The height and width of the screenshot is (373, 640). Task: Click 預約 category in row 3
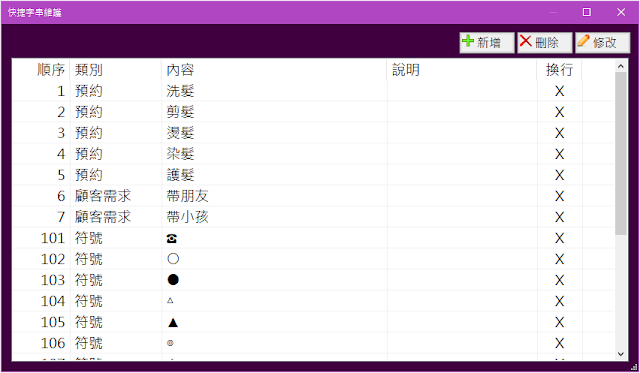tap(89, 133)
